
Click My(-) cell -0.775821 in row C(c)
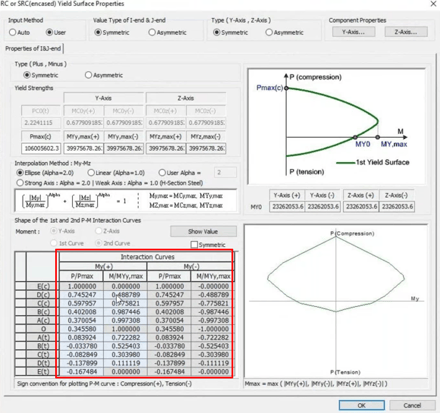coord(213,303)
